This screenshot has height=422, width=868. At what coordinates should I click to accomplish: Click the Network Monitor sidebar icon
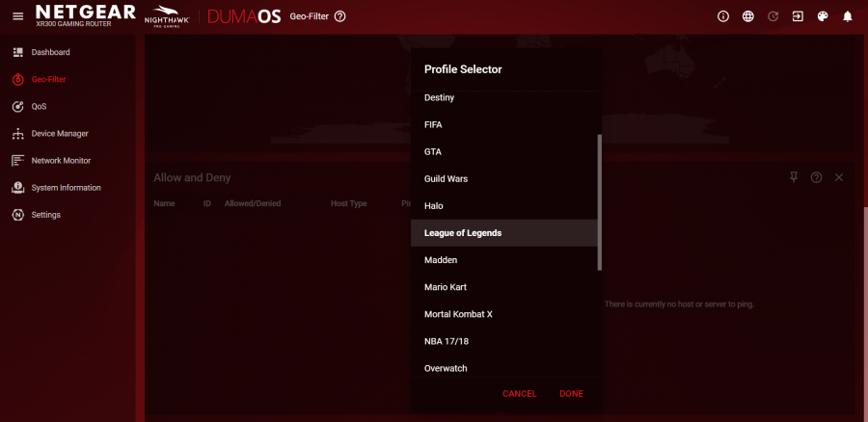[x=17, y=160]
